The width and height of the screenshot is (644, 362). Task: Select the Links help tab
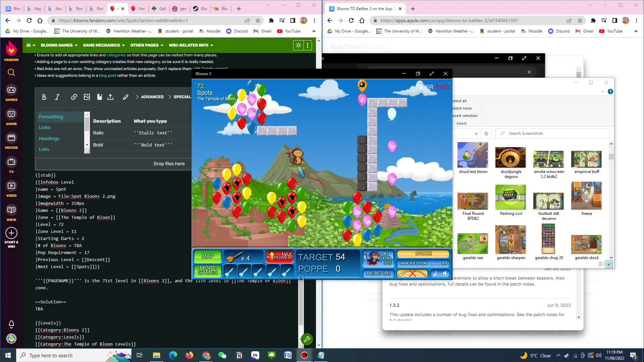(45, 128)
